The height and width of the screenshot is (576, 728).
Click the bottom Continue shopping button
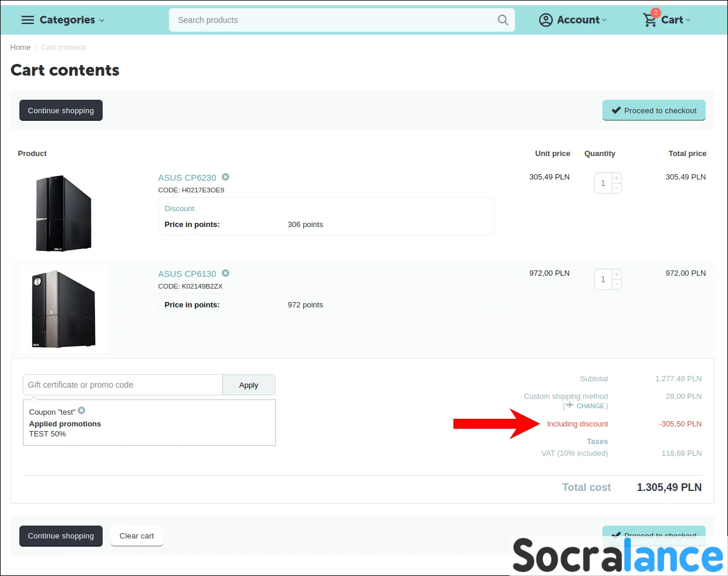[x=61, y=536]
